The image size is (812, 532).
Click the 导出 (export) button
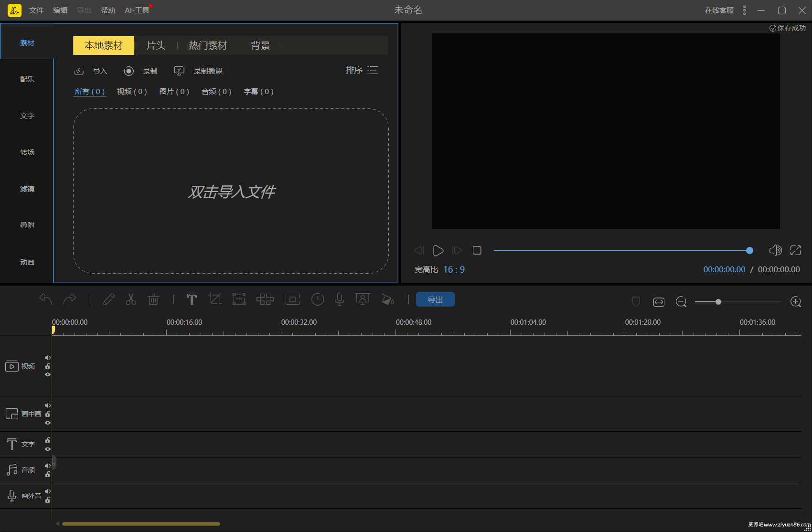[435, 299]
